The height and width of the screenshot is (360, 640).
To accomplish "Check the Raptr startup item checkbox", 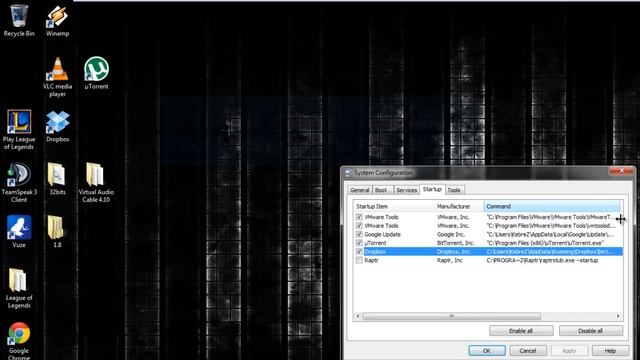I will (x=359, y=260).
